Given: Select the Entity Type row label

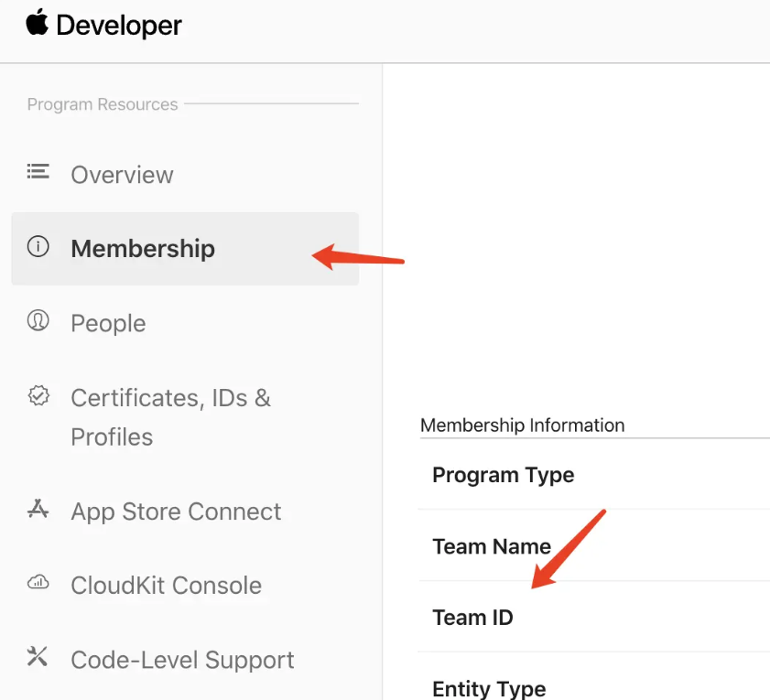Looking at the screenshot, I should click(x=489, y=689).
